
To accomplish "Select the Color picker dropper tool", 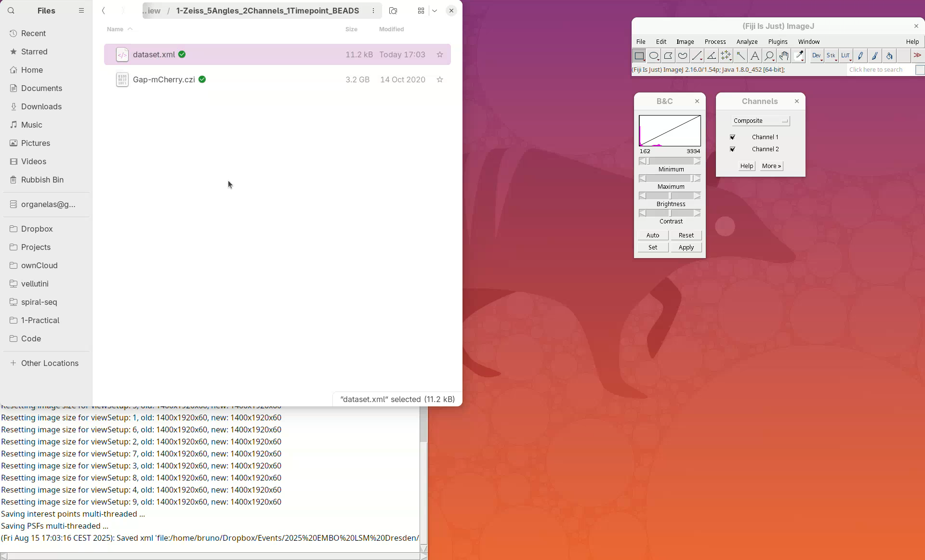I will (799, 56).
